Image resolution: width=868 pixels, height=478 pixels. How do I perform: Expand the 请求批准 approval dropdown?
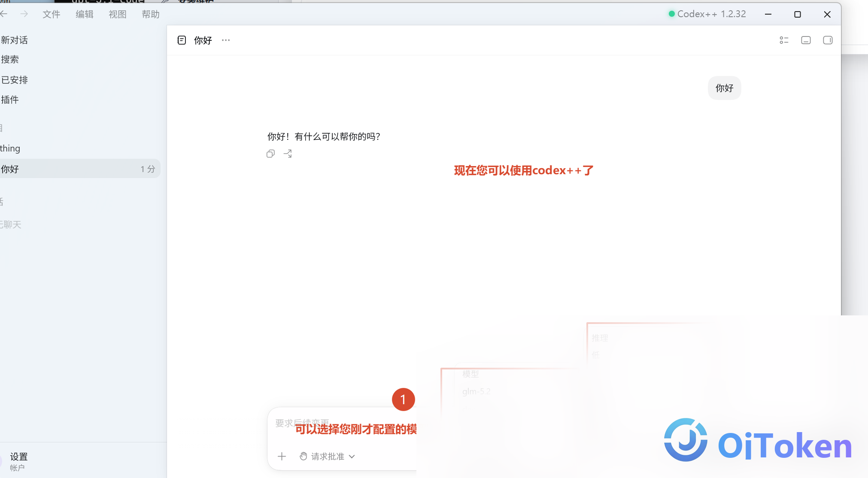point(328,456)
